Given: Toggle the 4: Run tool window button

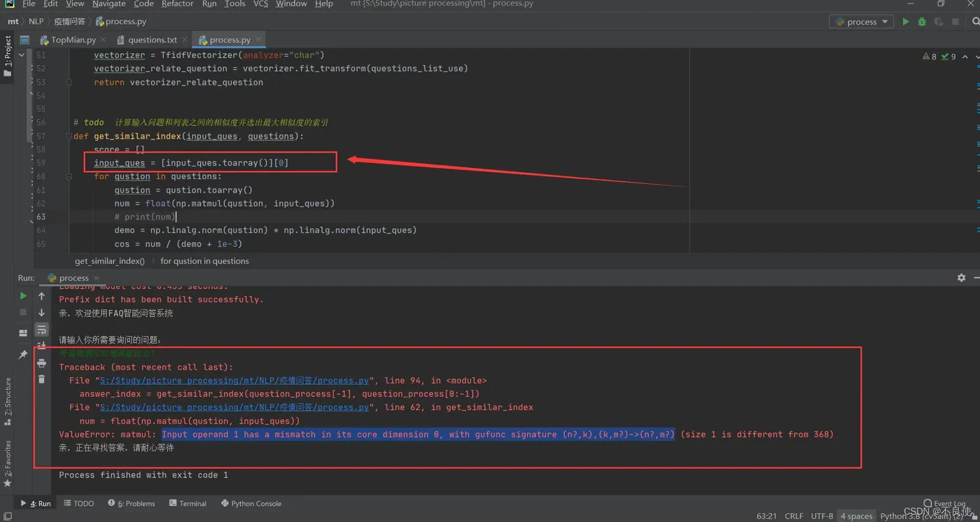Looking at the screenshot, I should [x=35, y=503].
